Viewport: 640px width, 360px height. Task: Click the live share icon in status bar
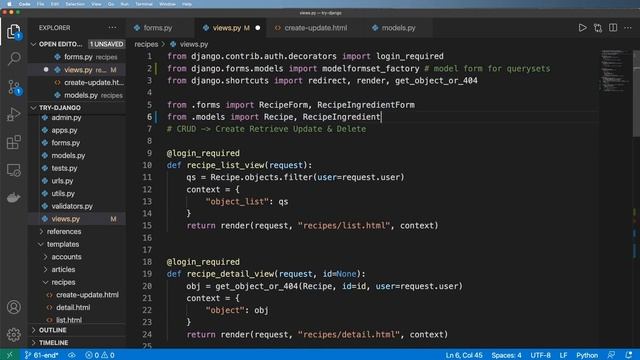click(71, 355)
